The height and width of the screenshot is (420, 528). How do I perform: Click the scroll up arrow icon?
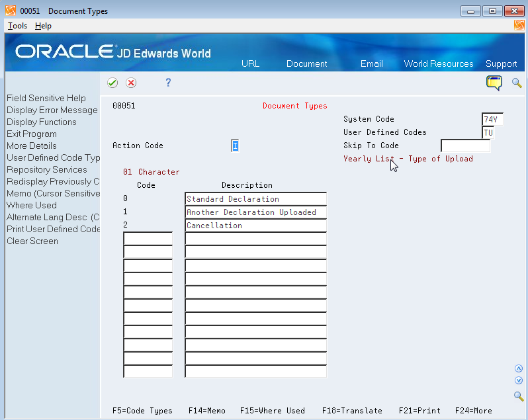tap(519, 368)
